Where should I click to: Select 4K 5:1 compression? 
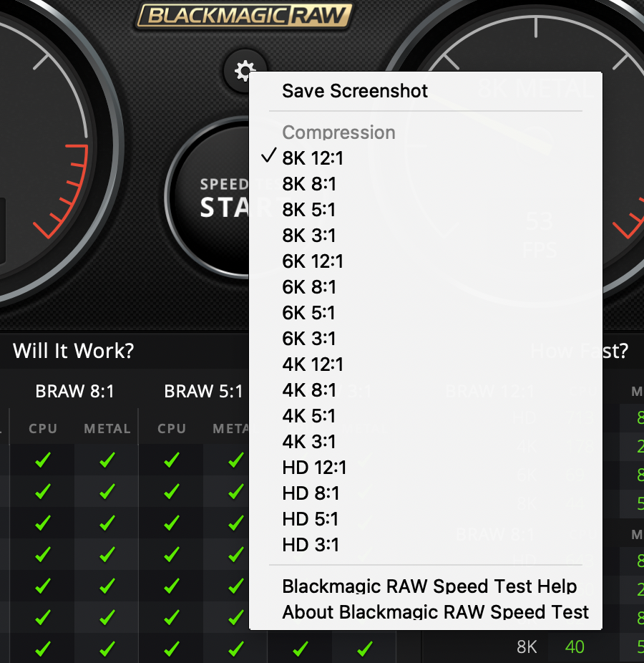pos(426,416)
